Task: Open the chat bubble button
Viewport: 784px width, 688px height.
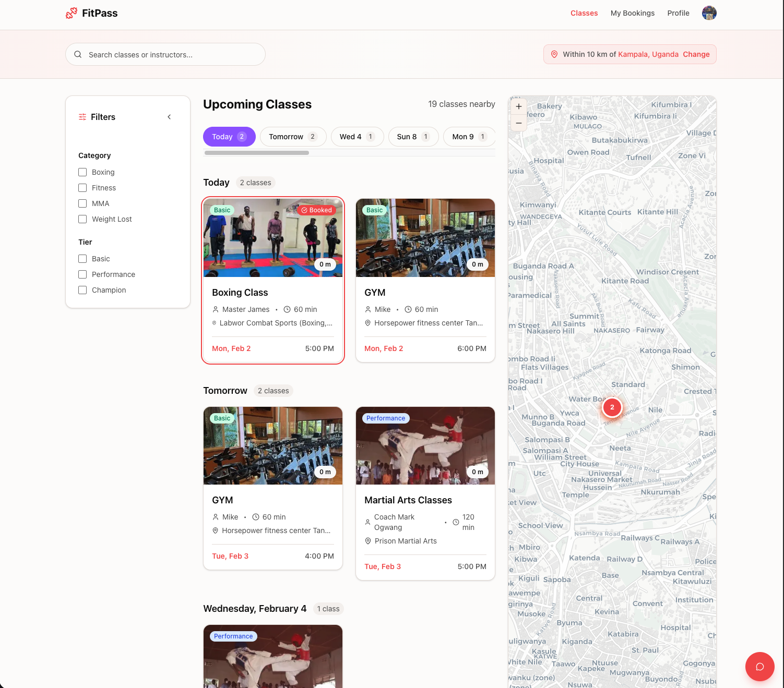Action: (x=759, y=667)
